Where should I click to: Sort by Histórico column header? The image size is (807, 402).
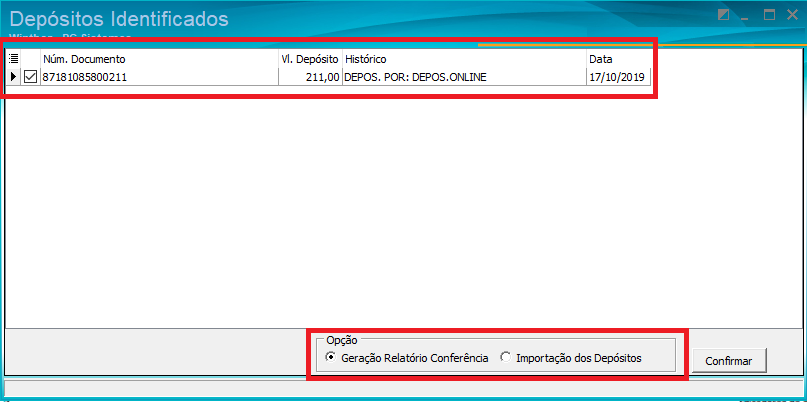(464, 59)
